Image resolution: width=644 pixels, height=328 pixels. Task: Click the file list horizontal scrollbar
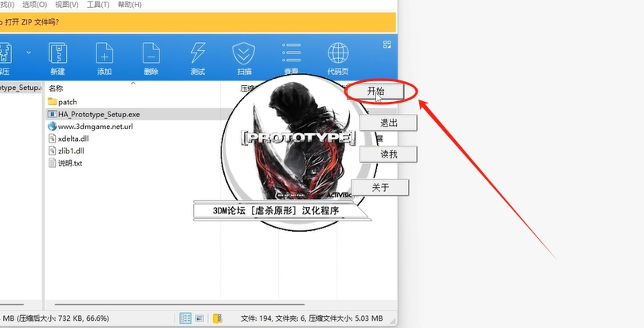click(x=179, y=305)
